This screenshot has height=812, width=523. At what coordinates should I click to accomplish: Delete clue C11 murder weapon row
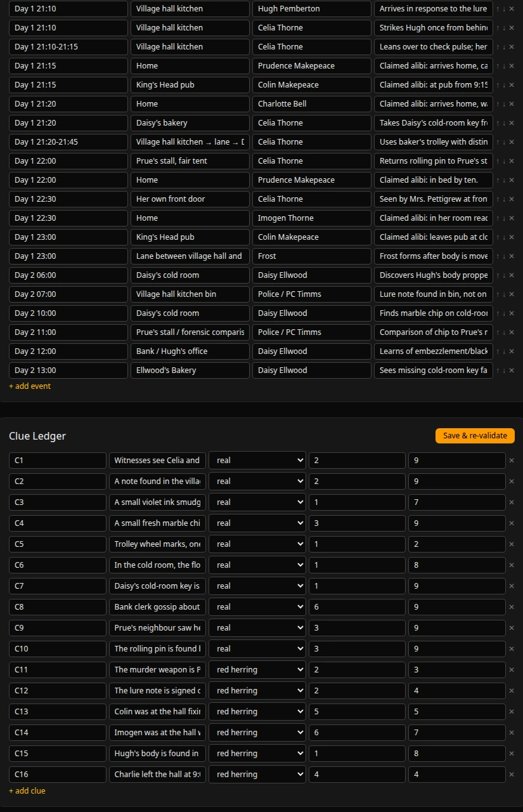(512, 670)
